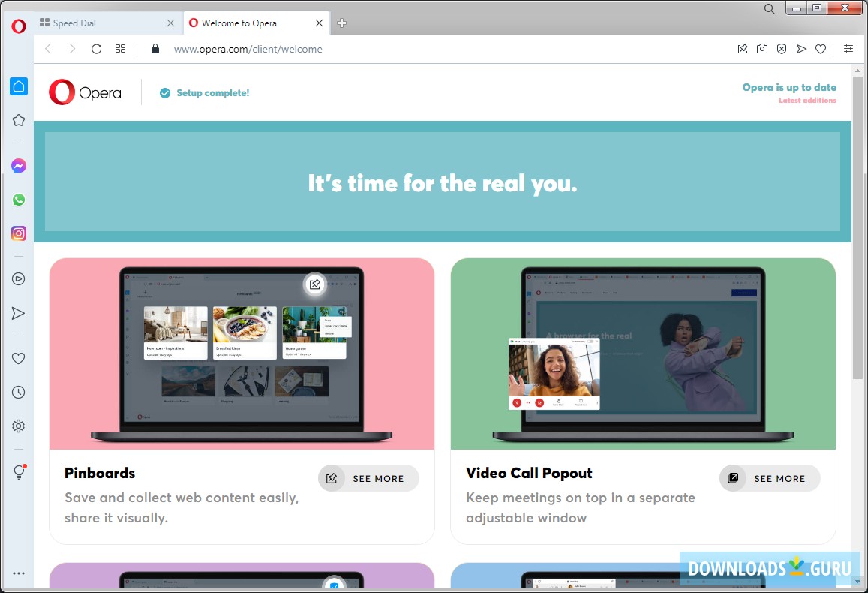
Task: Go back with the back arrow
Action: tap(48, 49)
